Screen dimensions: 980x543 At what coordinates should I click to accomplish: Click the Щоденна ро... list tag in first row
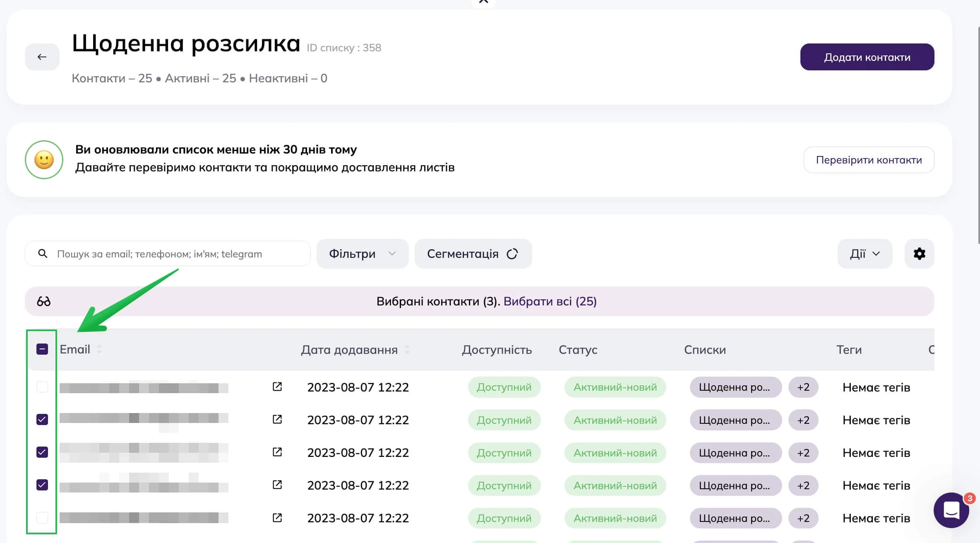[735, 387]
